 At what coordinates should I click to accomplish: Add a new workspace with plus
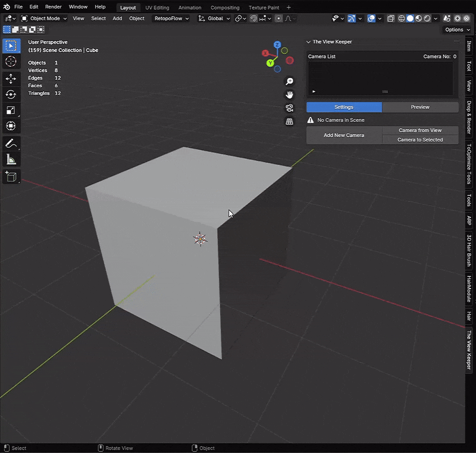[x=289, y=8]
